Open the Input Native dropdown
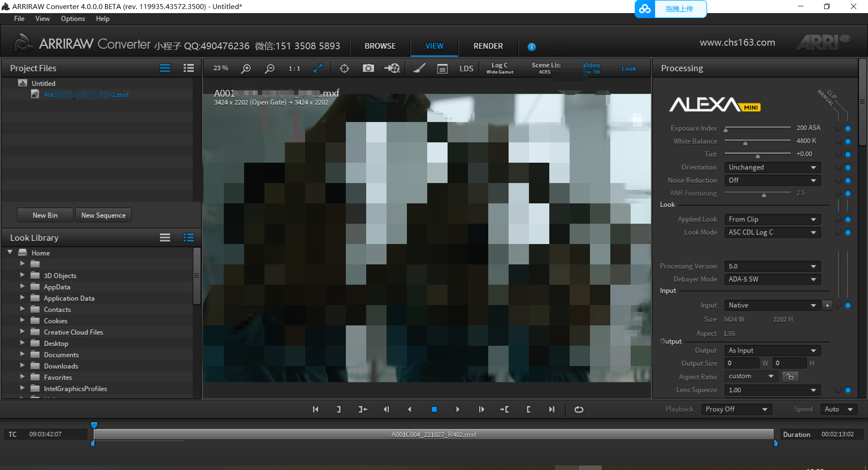The height and width of the screenshot is (470, 868). [772, 305]
